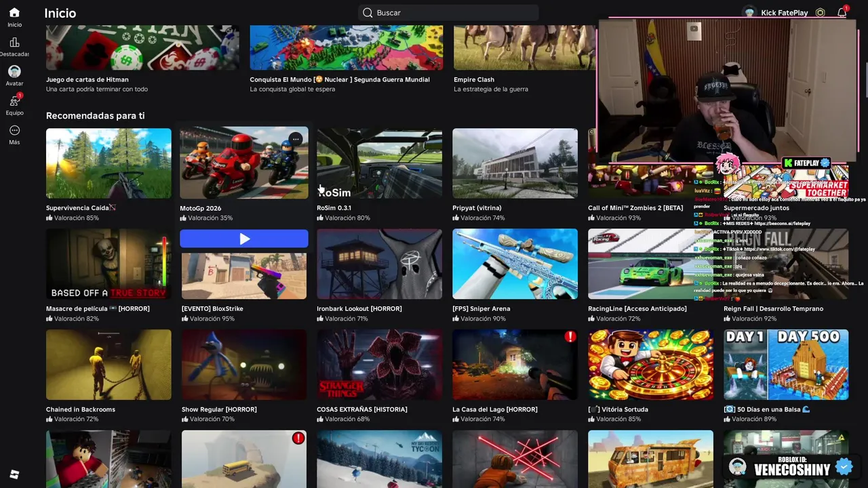Open the Avatar sidebar icon

[x=14, y=72]
